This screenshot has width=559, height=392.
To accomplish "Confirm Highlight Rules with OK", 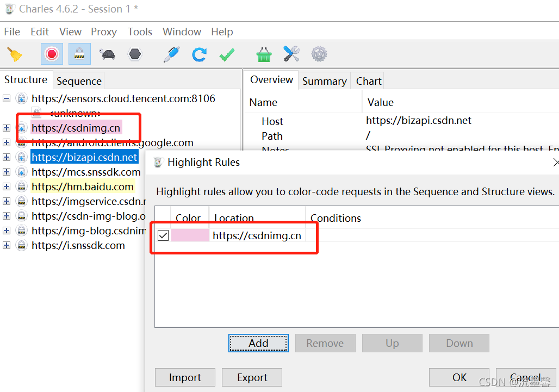I will 459,377.
